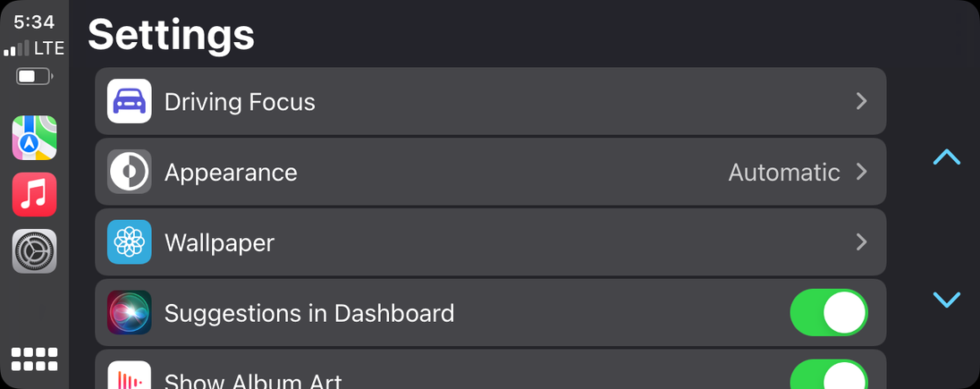Viewport: 980px width, 389px height.
Task: Click the Automatic appearance value
Action: (x=784, y=172)
